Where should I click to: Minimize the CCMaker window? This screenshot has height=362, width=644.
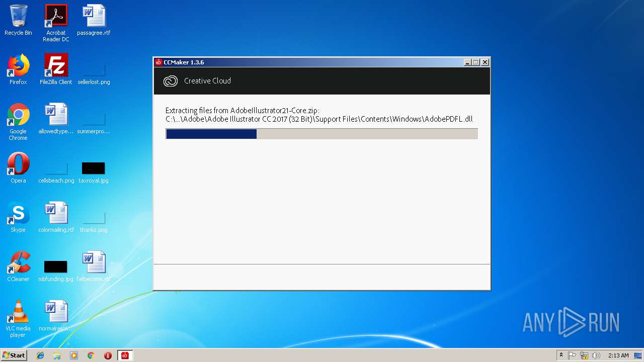click(x=467, y=62)
